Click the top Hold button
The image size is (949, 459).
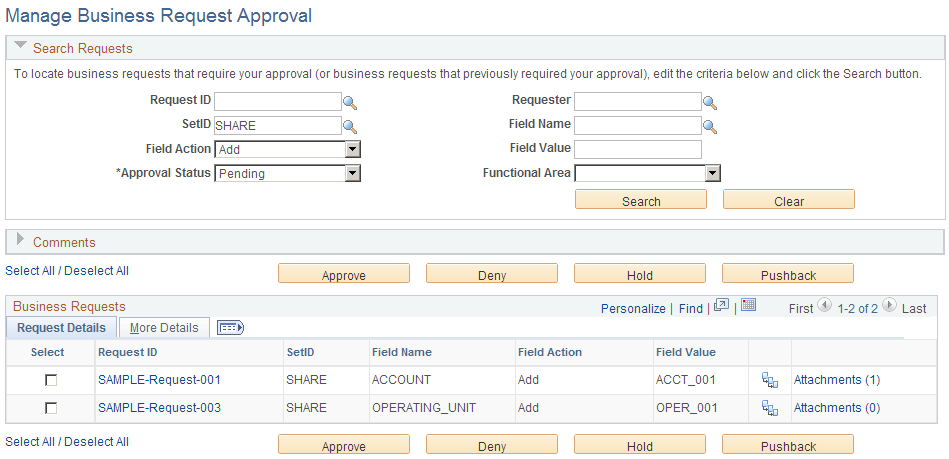(640, 274)
